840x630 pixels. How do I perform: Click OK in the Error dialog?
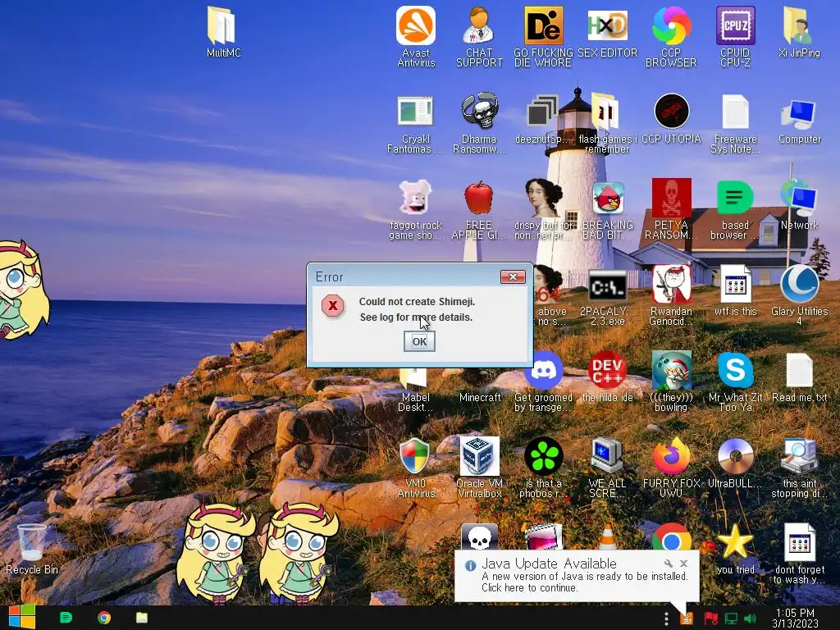click(419, 341)
